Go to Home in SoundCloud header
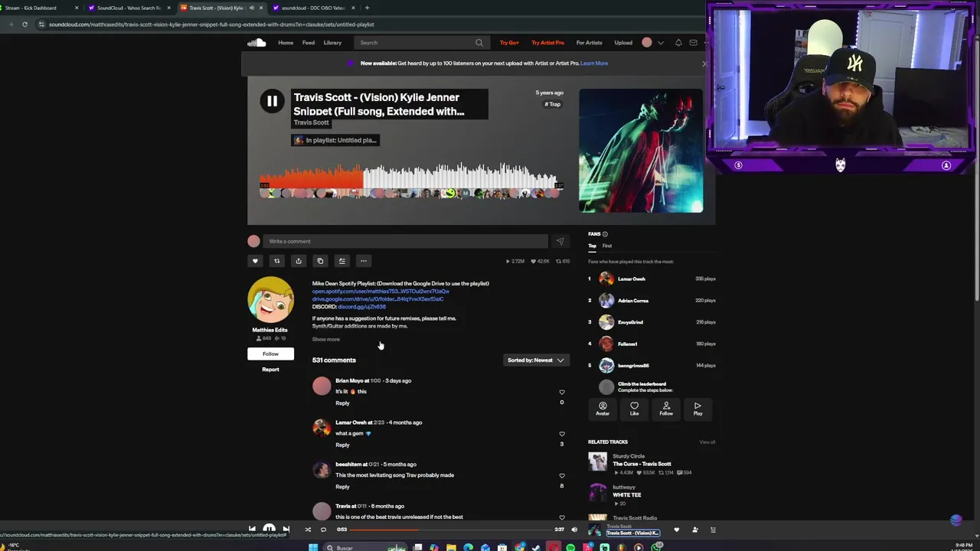980x551 pixels. [x=286, y=43]
